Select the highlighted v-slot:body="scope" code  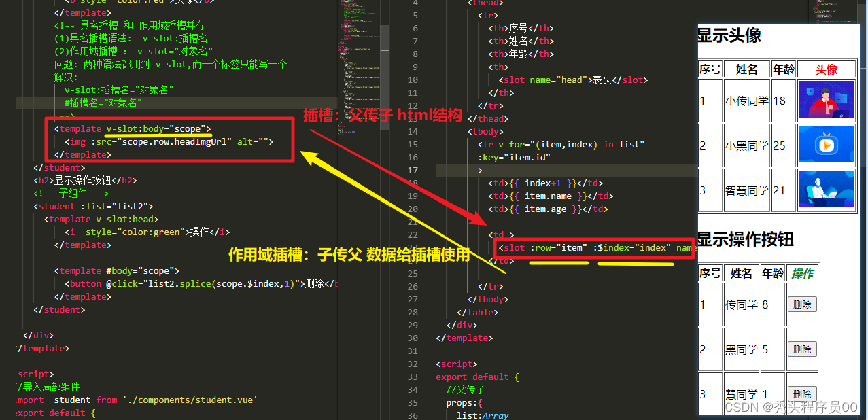coord(158,128)
